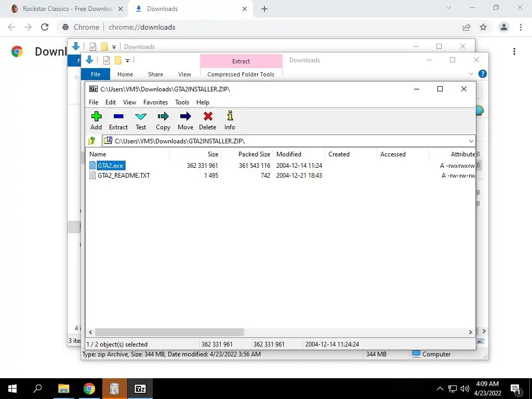Click the Copy toolbar icon in 7-Zip
Viewport: 532px width, 399px height.
tap(163, 121)
